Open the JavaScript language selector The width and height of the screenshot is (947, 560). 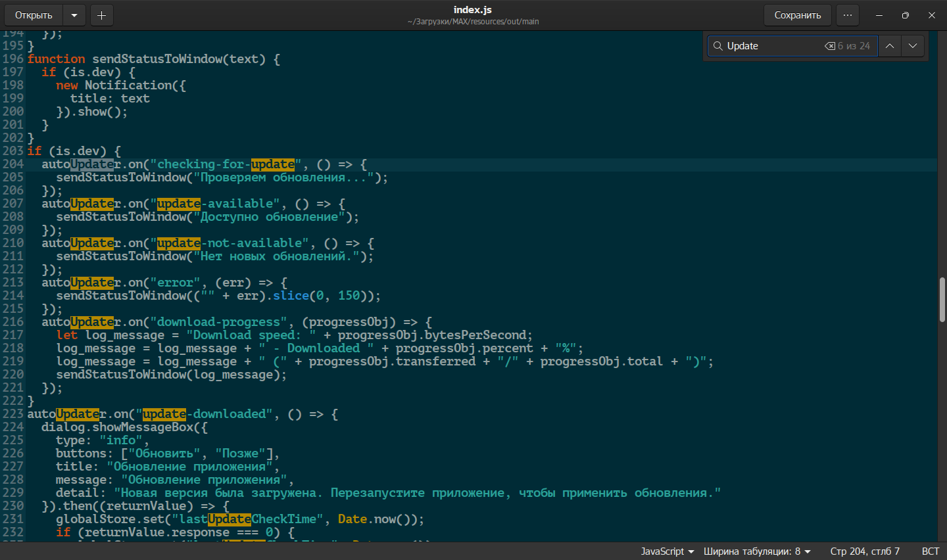tap(667, 551)
